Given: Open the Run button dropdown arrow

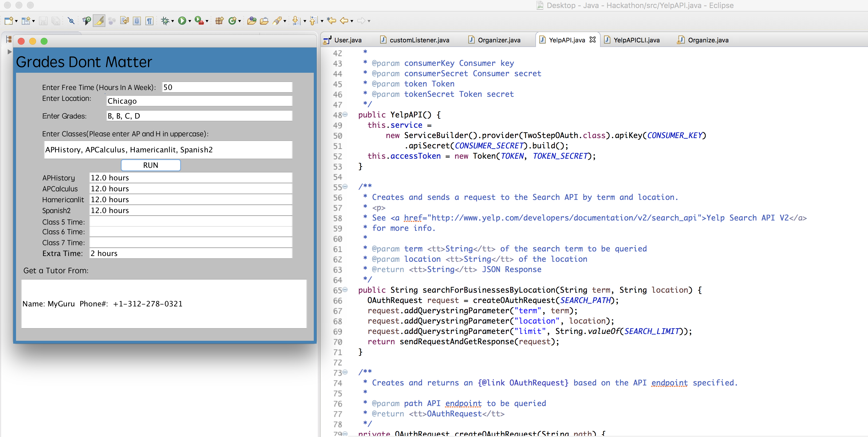Looking at the screenshot, I should (x=190, y=21).
